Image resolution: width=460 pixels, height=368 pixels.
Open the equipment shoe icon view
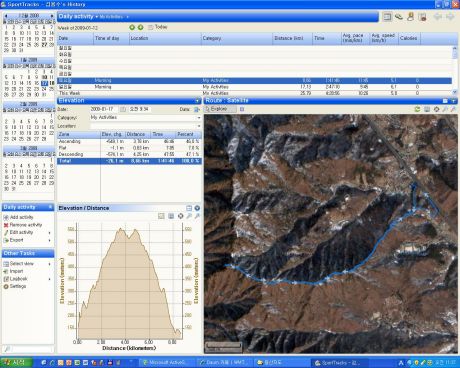pyautogui.click(x=399, y=17)
